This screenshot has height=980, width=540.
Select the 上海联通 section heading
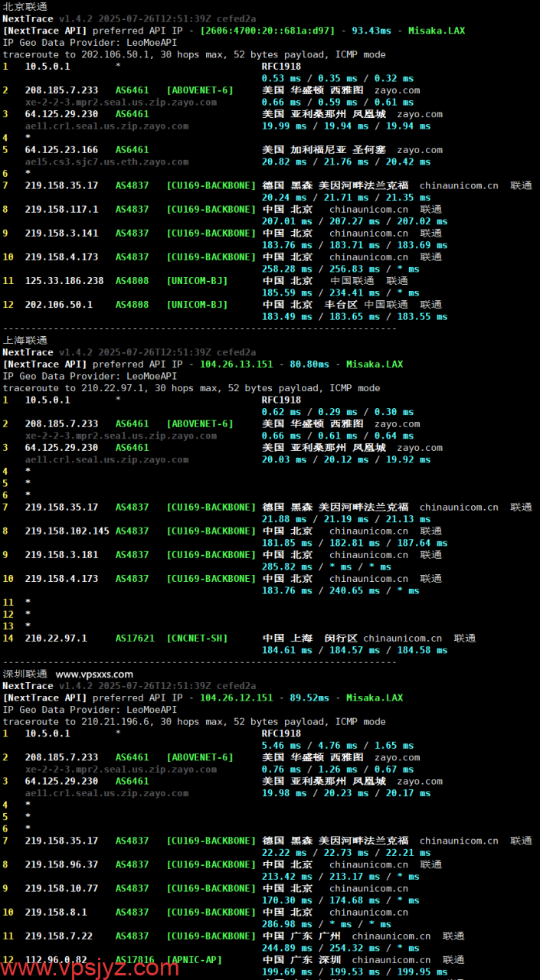(25, 341)
